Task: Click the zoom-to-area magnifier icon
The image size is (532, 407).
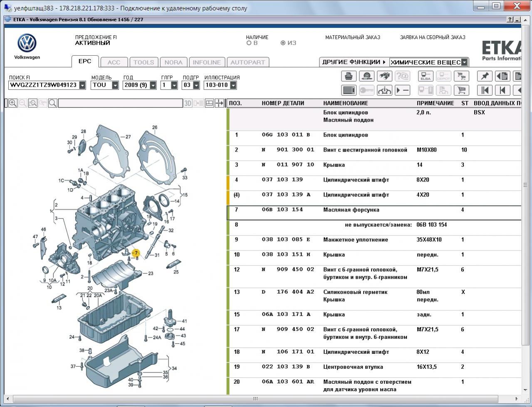Action: coord(33,103)
